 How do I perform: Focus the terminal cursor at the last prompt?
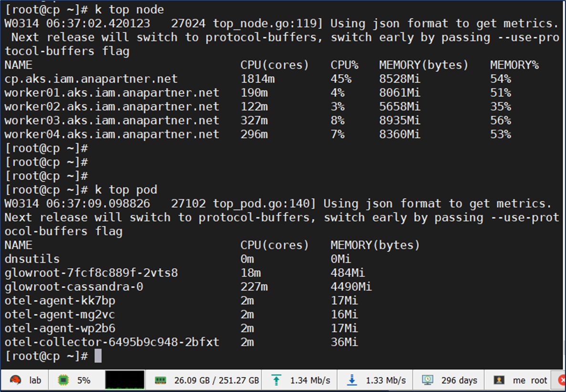[x=98, y=356]
